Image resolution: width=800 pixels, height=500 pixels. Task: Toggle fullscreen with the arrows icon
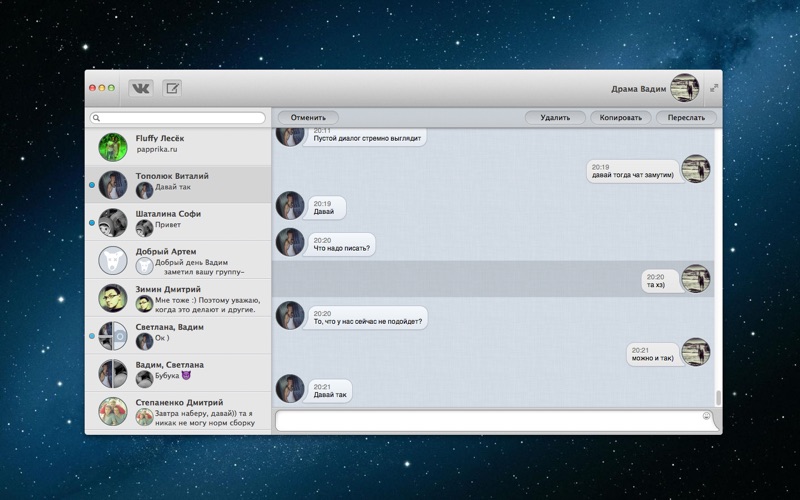[714, 88]
